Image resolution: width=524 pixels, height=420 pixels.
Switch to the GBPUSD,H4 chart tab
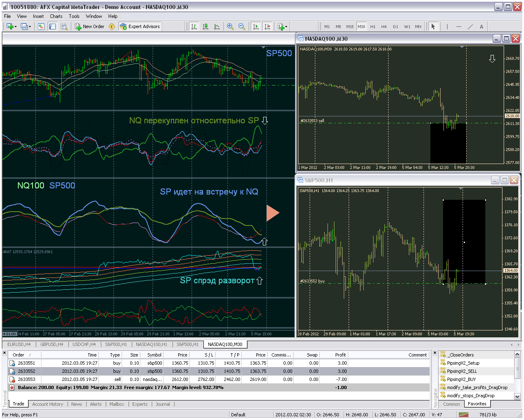point(52,344)
